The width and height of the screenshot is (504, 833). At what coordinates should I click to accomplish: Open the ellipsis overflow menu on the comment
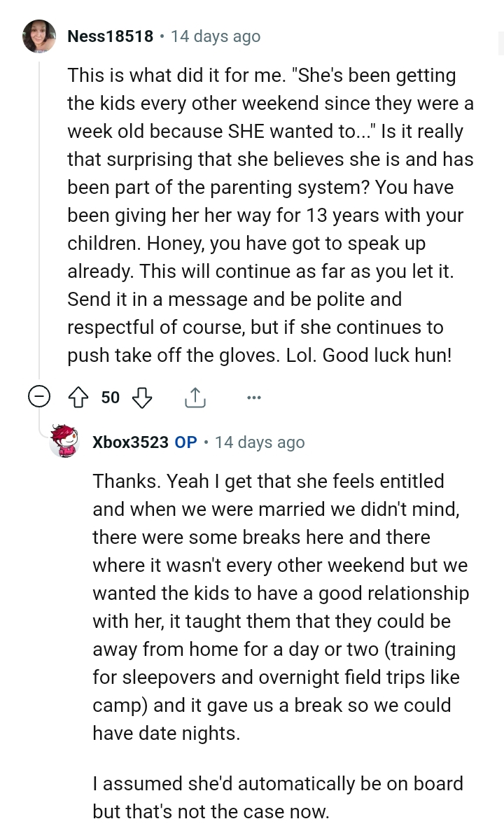253,397
